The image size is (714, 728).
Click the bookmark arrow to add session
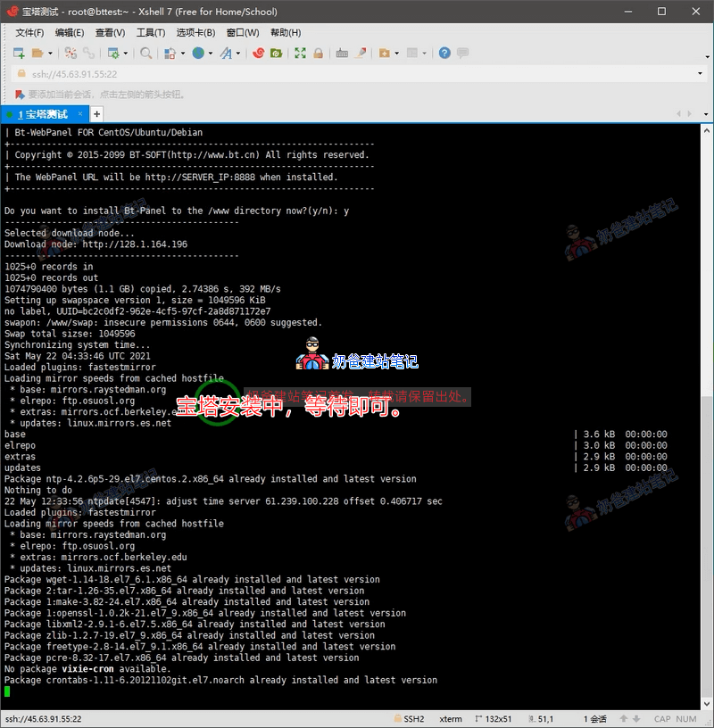tap(19, 94)
